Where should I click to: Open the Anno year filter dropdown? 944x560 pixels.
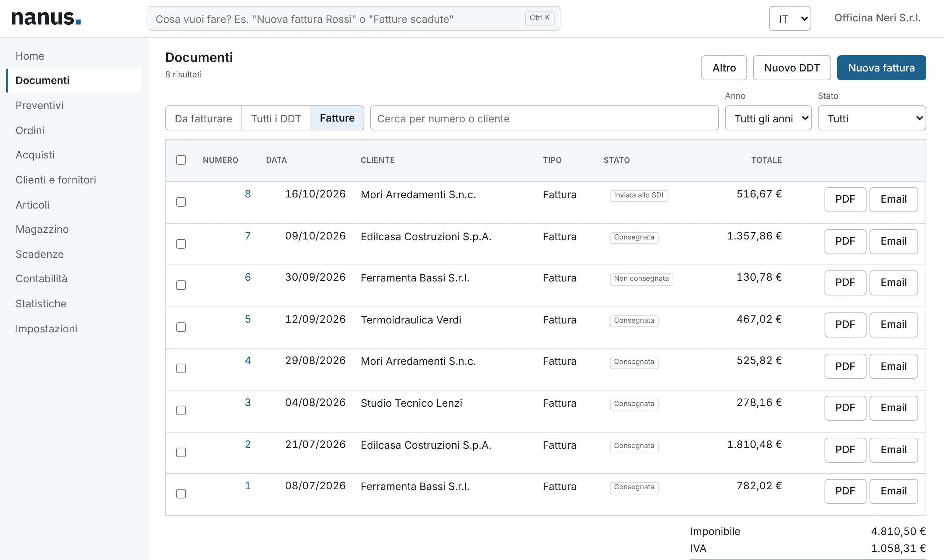pos(768,118)
